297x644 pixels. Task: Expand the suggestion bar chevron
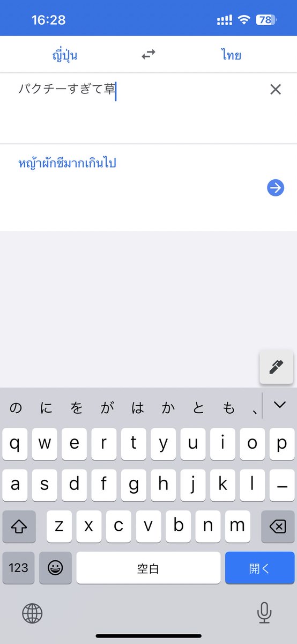(280, 405)
